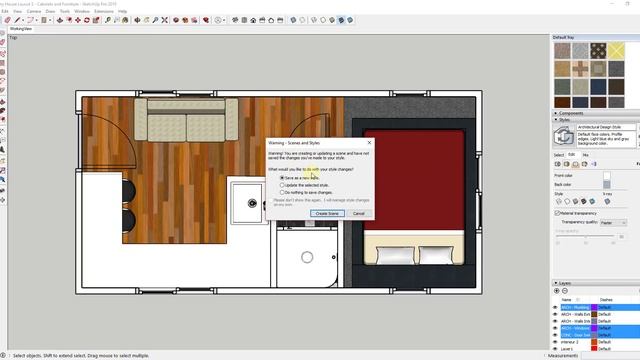The image size is (640, 360).
Task: Select the Scale tool
Action: [x=96, y=20]
